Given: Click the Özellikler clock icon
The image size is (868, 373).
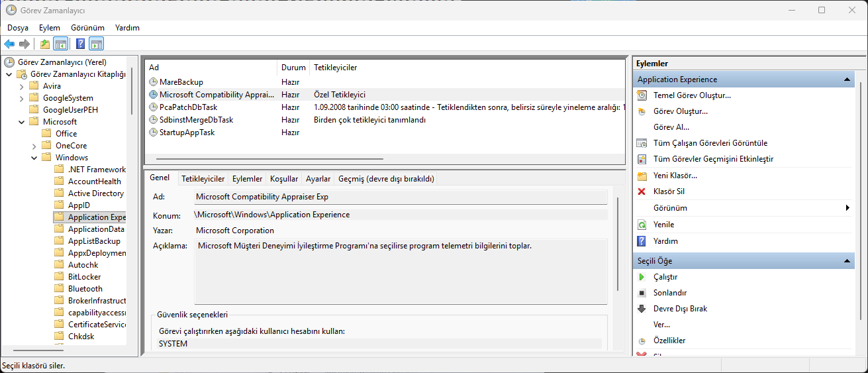Looking at the screenshot, I should [x=642, y=341].
